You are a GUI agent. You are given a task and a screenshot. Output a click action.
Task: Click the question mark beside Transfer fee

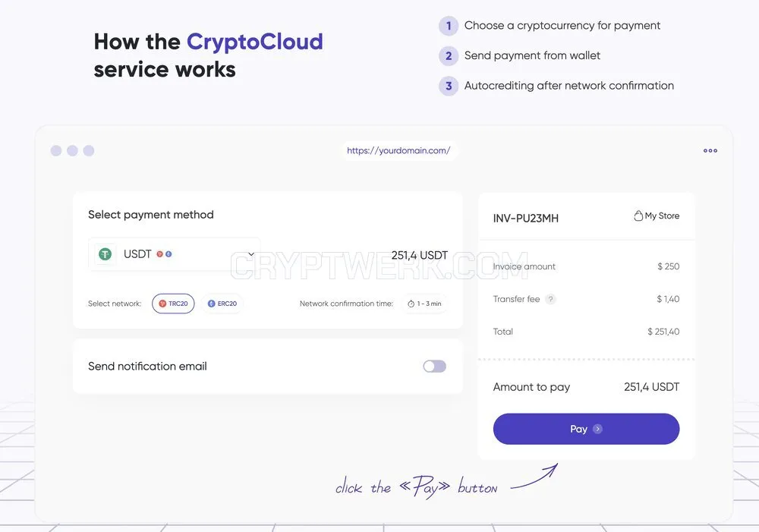(550, 299)
